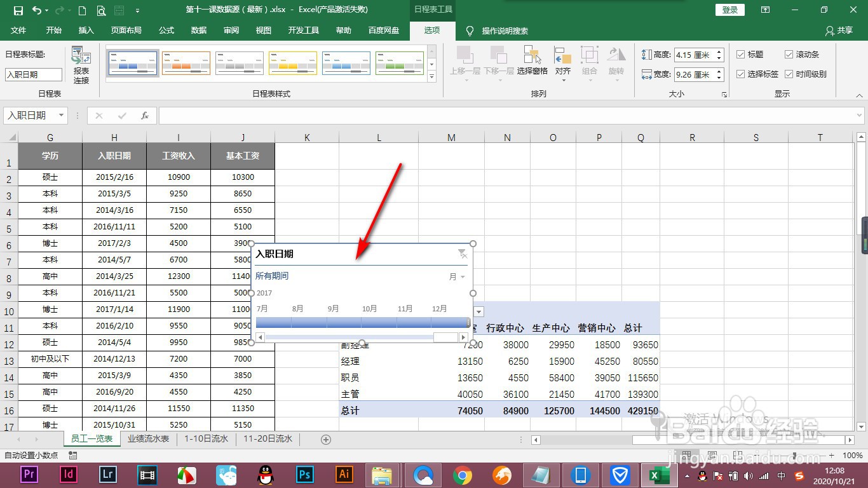This screenshot has height=488, width=868.
Task: Open Chrome browser from taskbar
Action: tap(462, 474)
